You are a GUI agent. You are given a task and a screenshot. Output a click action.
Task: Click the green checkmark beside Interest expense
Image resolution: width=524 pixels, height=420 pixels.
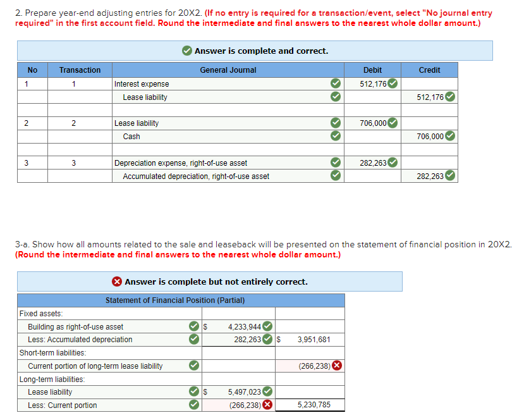coord(335,83)
